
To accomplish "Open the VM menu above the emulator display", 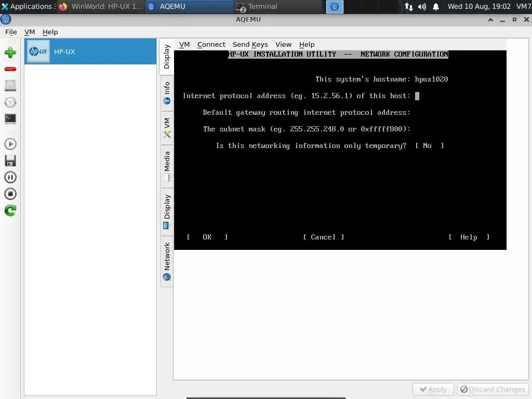I will point(184,45).
